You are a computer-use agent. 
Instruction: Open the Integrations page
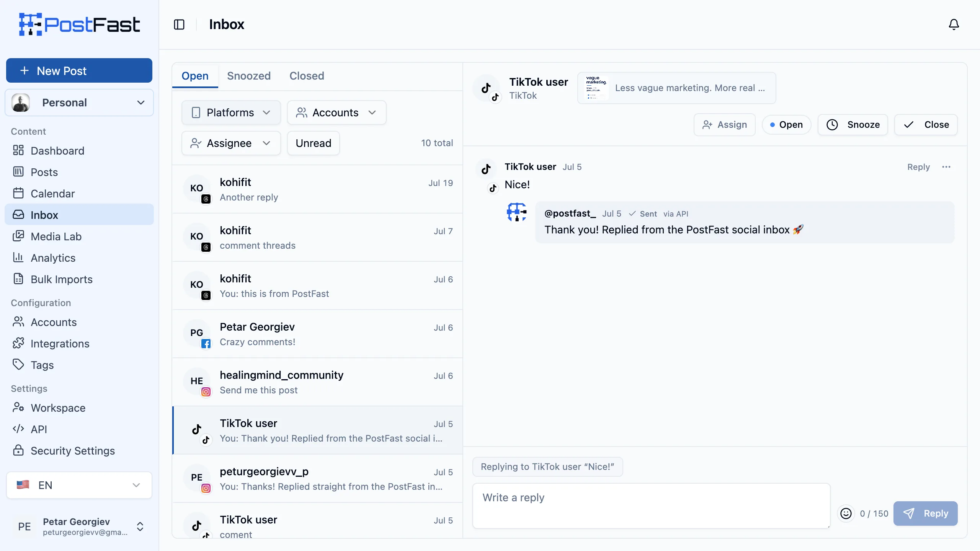[79, 344]
